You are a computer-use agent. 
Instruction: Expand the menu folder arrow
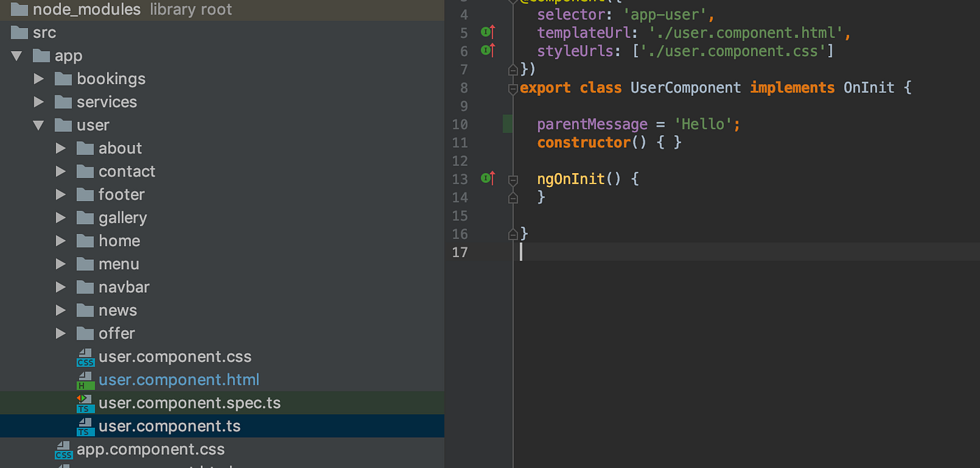tap(61, 264)
